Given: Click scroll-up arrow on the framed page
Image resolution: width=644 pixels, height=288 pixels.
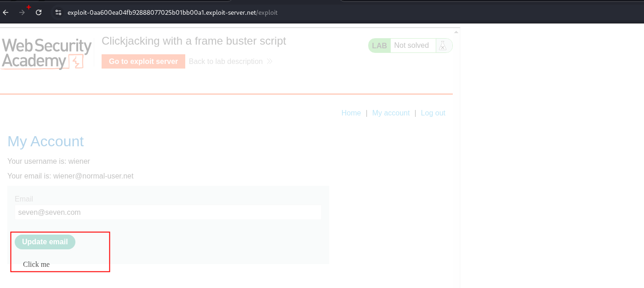Looking at the screenshot, I should point(456,32).
